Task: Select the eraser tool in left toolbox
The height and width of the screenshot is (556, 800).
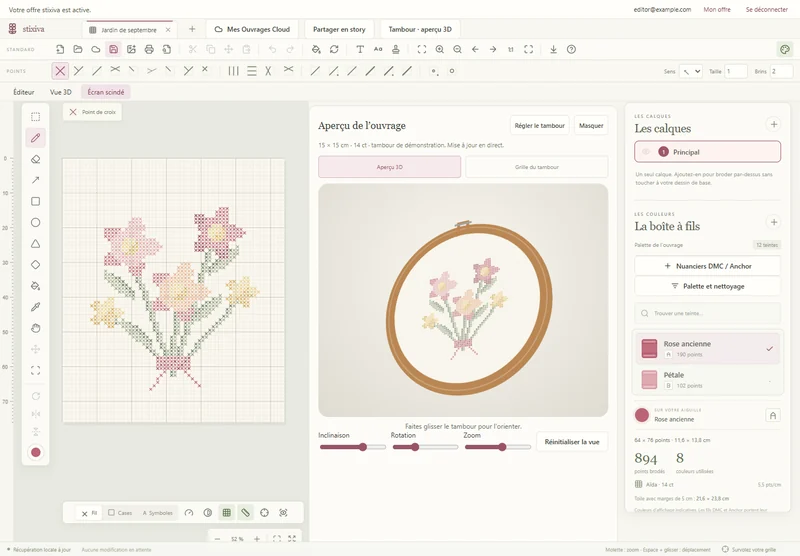Action: (x=35, y=159)
